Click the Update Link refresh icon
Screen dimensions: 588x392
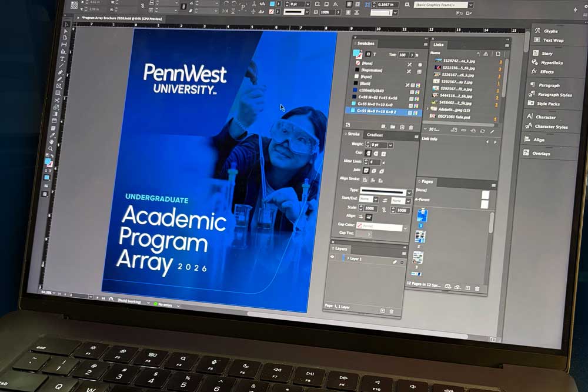pos(482,131)
